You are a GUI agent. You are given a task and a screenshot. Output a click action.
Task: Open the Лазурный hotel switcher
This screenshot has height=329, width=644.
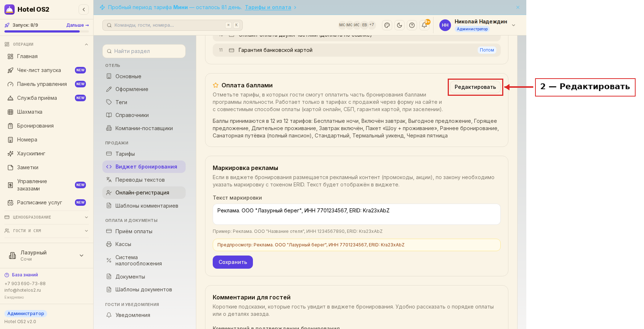46,256
